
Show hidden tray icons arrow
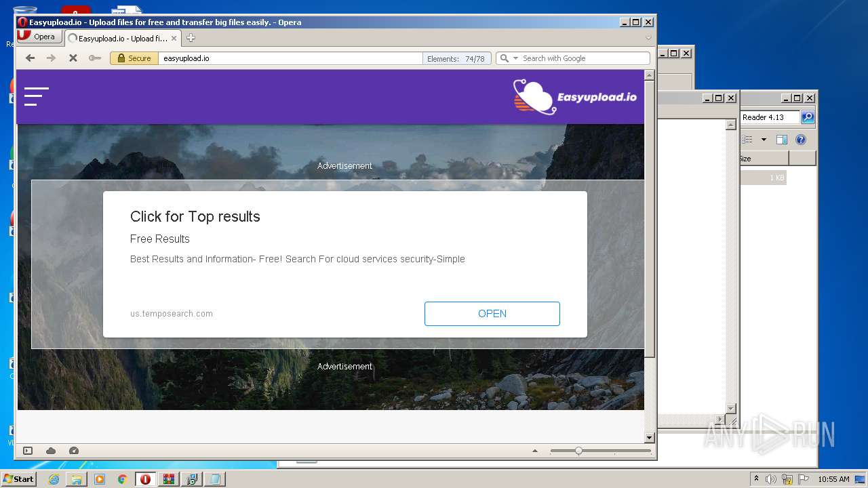pos(756,479)
